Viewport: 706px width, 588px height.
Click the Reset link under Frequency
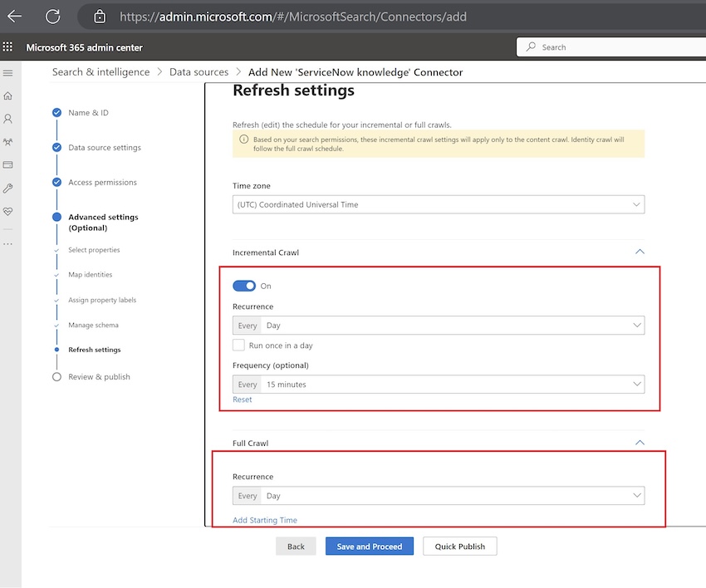242,399
